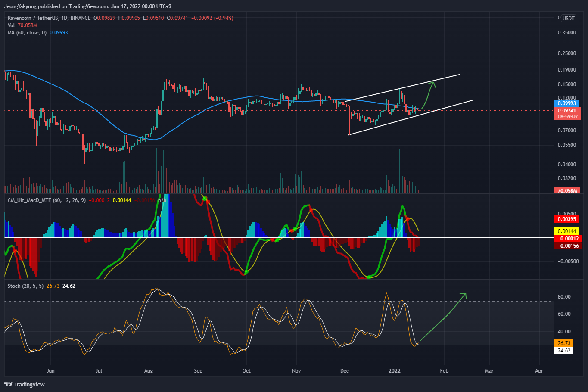Click the Mar label on time axis
The image size is (588, 392).
pos(489,371)
